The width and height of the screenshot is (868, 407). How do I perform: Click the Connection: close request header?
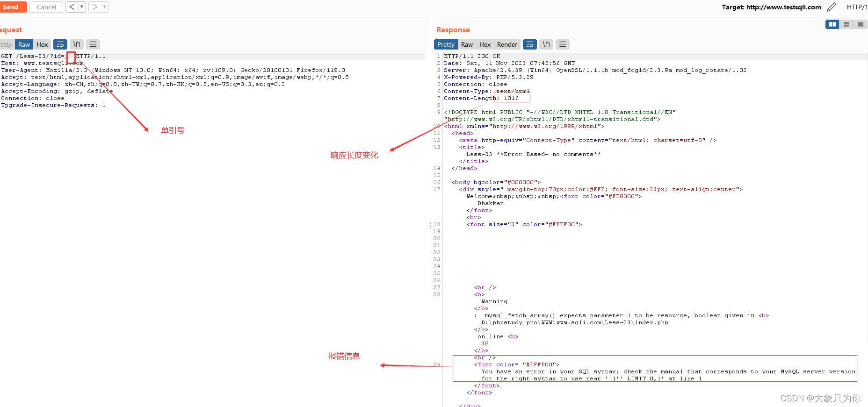33,98
